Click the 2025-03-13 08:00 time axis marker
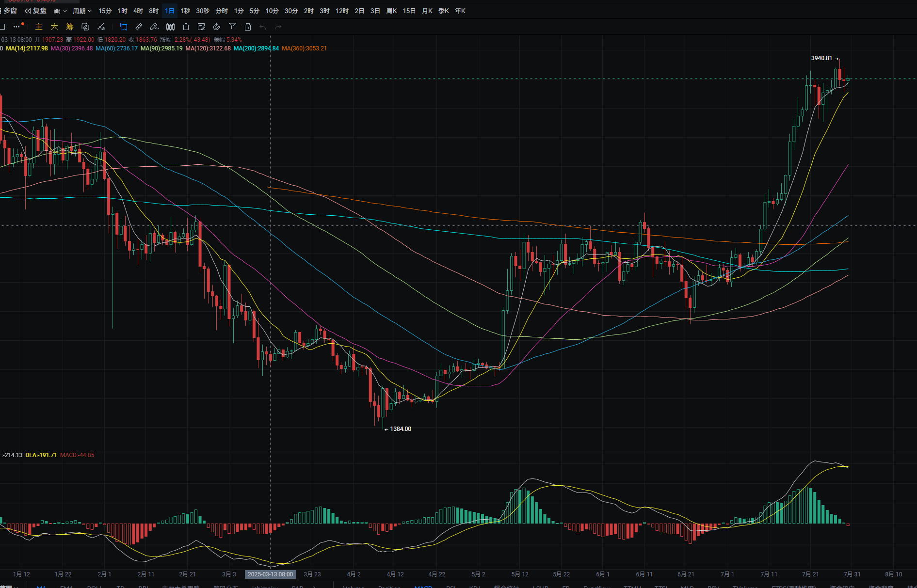Screen dimensions: 917x588 tap(270, 574)
